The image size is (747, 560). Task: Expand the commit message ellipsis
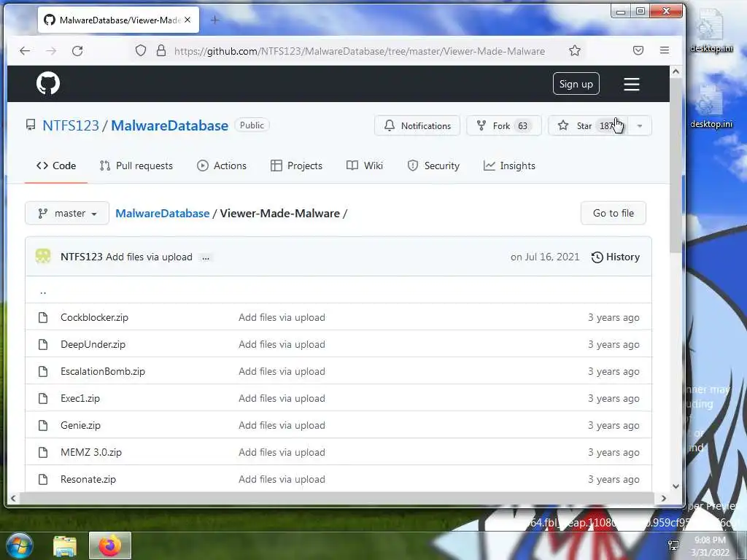(x=205, y=257)
